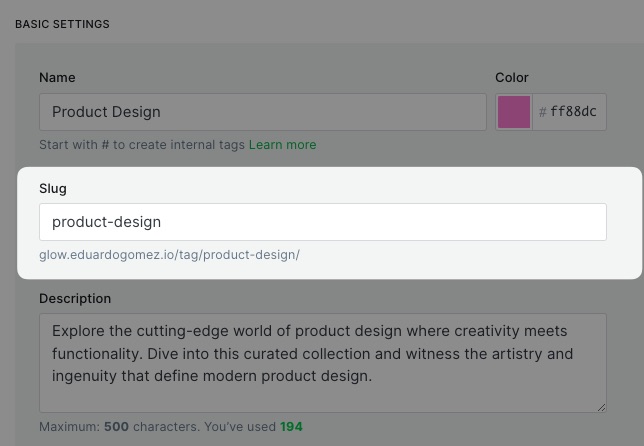
Task: Place cursor after 'modern product design.' text
Action: tap(373, 376)
